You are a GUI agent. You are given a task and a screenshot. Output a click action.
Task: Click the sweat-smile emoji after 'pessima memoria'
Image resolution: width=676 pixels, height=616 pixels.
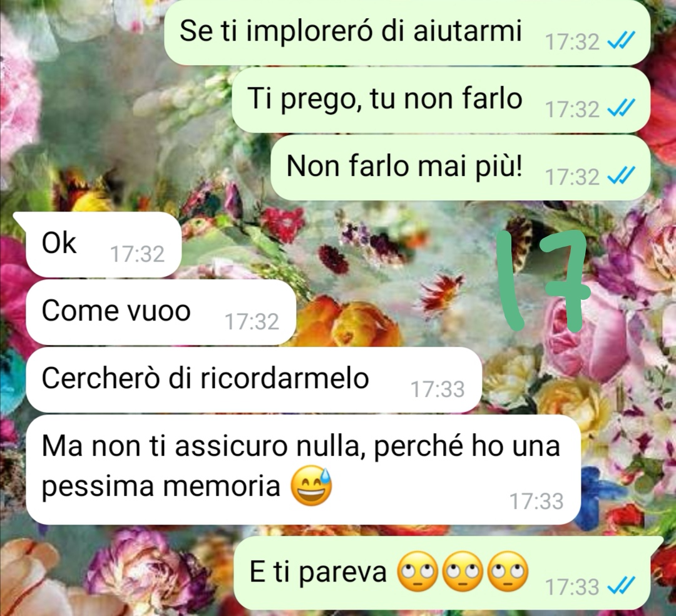(x=311, y=486)
